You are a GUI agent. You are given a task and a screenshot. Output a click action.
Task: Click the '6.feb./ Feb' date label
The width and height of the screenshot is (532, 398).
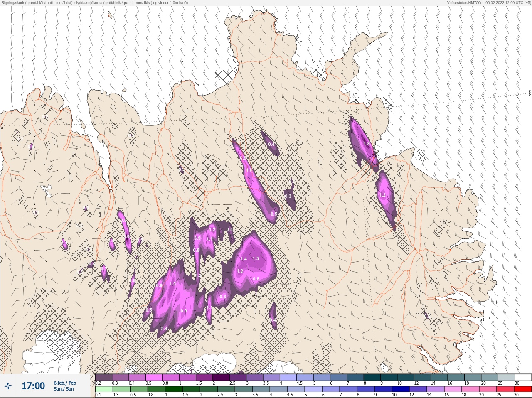(65, 383)
